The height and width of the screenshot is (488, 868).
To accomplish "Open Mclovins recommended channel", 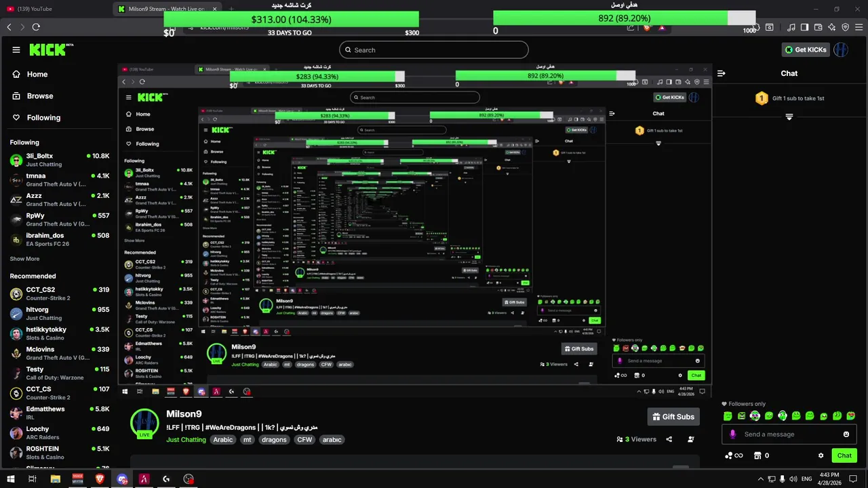I will (x=59, y=353).
